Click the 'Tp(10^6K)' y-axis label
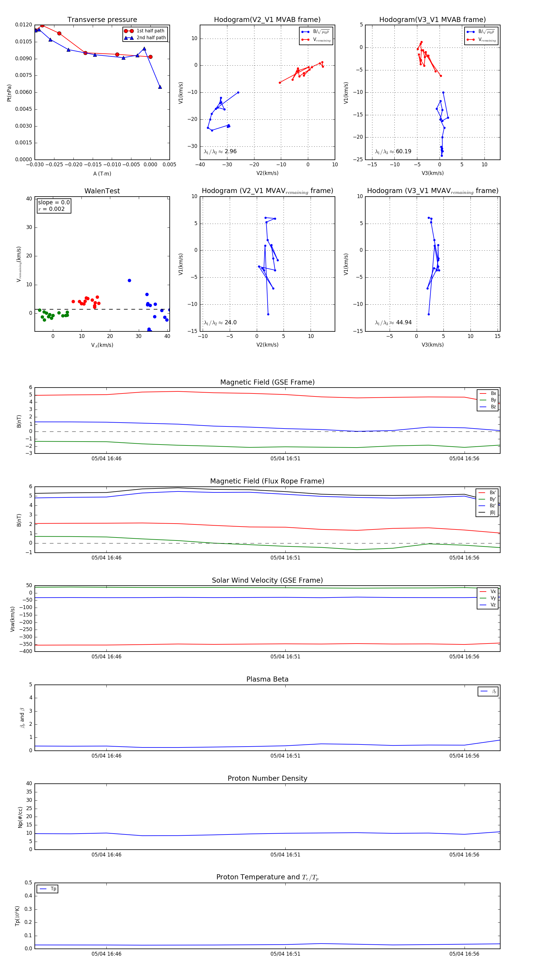Viewport: 535px width, 980px height. coord(17,916)
